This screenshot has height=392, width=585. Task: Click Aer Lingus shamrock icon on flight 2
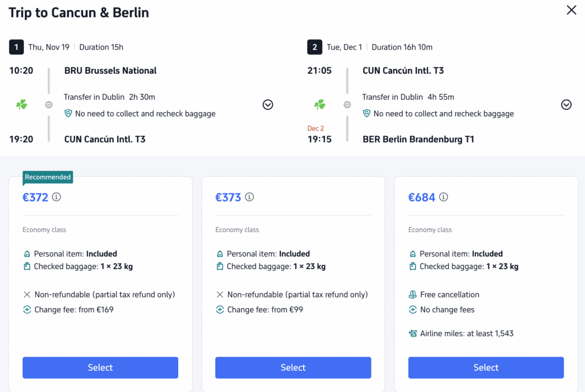[x=320, y=105]
